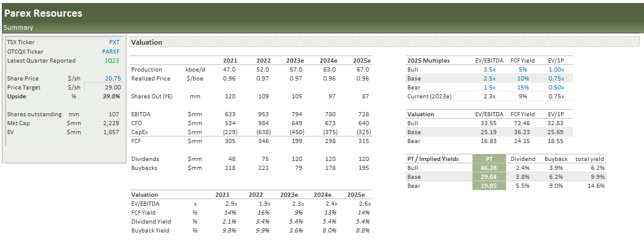Select the Base FCF Yield multiple 10%
This screenshot has width=644, height=248.
click(522, 79)
